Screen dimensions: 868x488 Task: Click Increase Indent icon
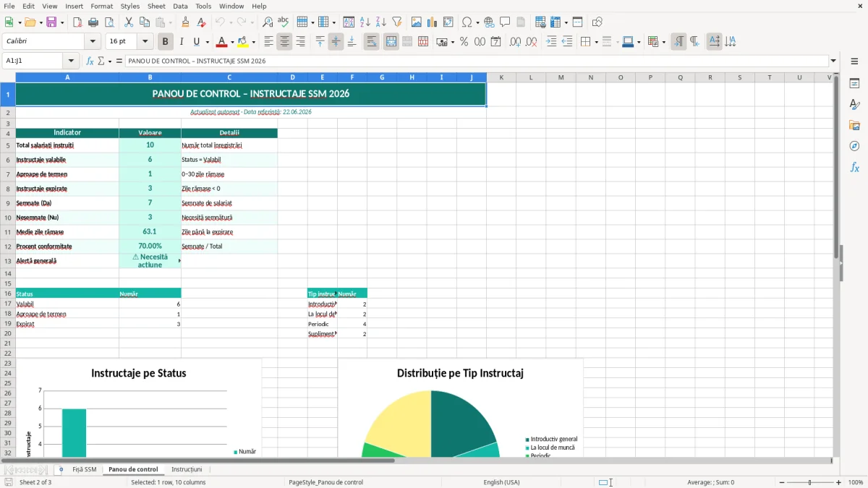(x=551, y=42)
